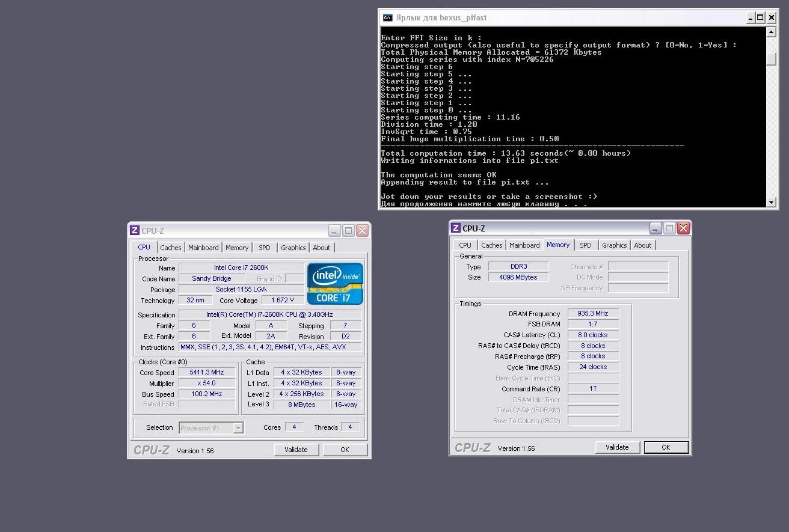This screenshot has width=789, height=532.
Task: Click the CAS# Latency value '8.0 clocks'
Action: 593,335
